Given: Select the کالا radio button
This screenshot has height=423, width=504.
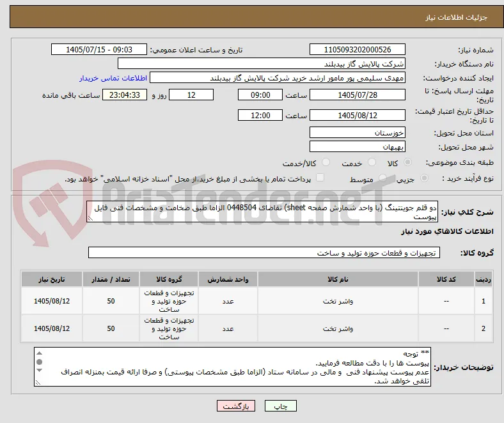Looking at the screenshot, I should coord(407,162).
